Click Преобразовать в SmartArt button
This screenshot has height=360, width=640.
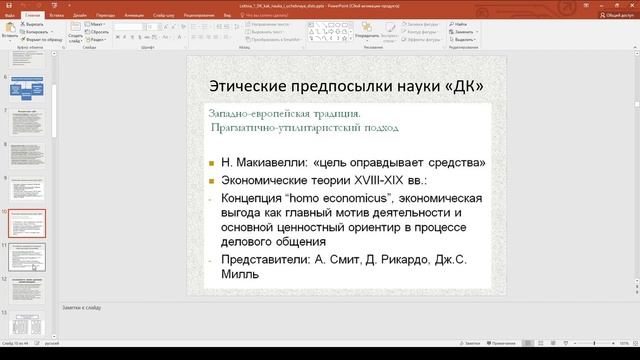click(273, 40)
